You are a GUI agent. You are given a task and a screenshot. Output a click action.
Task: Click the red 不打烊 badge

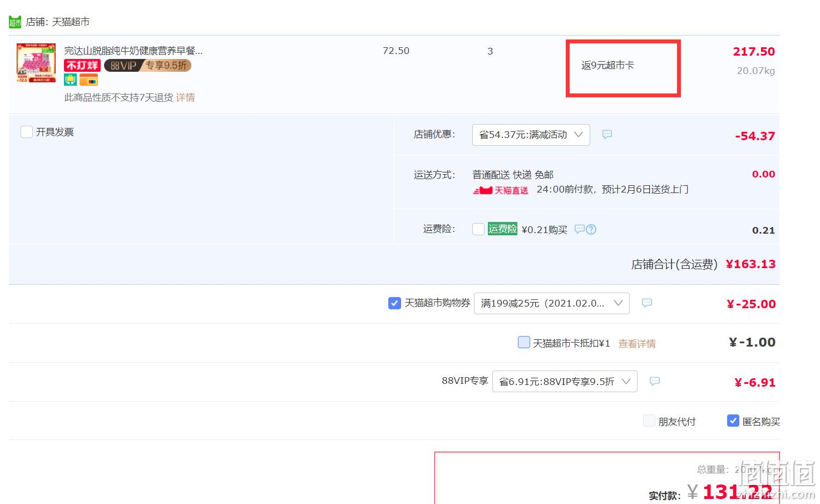tap(82, 65)
